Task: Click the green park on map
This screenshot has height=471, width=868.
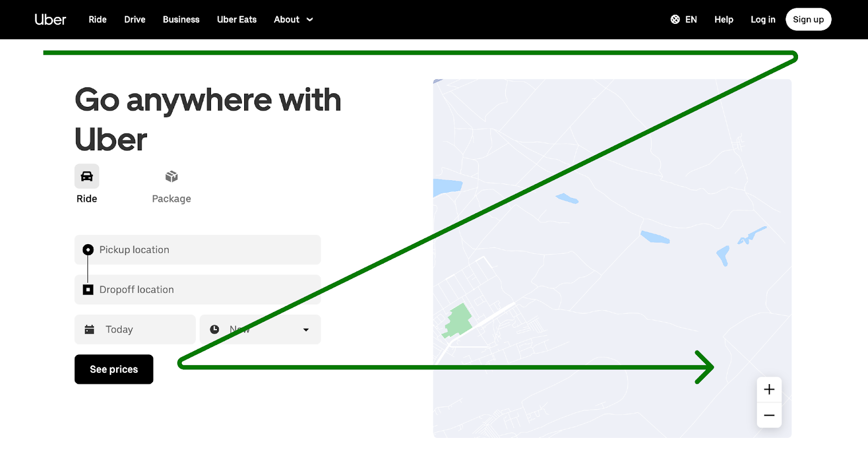Action: [458, 320]
